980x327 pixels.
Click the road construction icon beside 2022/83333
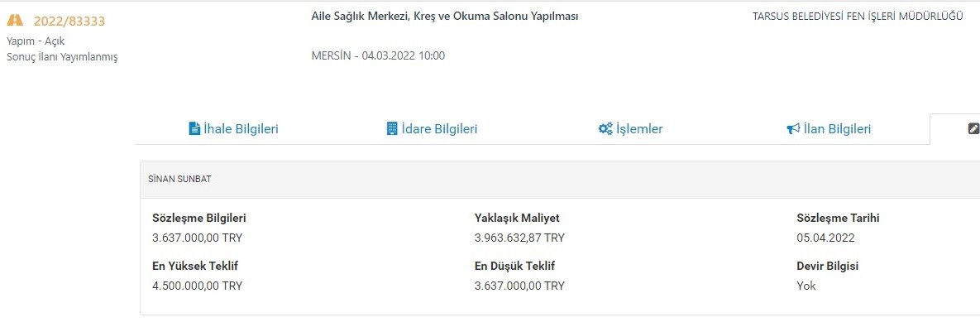tap(15, 21)
